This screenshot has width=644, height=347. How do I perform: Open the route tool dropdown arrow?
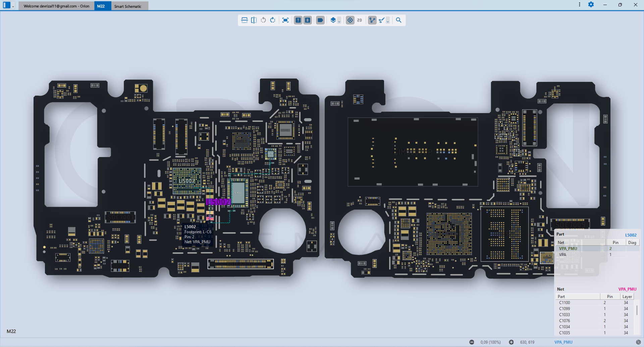pyautogui.click(x=388, y=21)
